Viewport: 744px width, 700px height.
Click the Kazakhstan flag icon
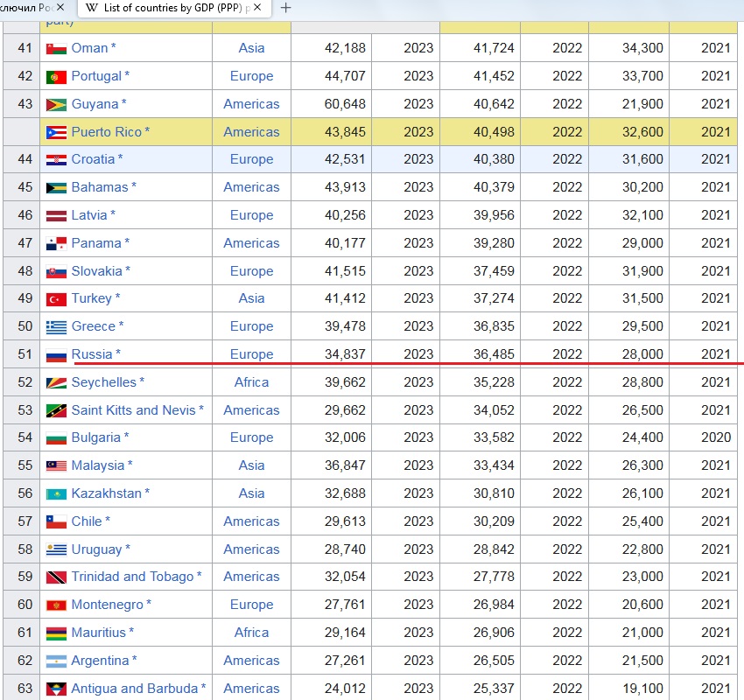[56, 494]
